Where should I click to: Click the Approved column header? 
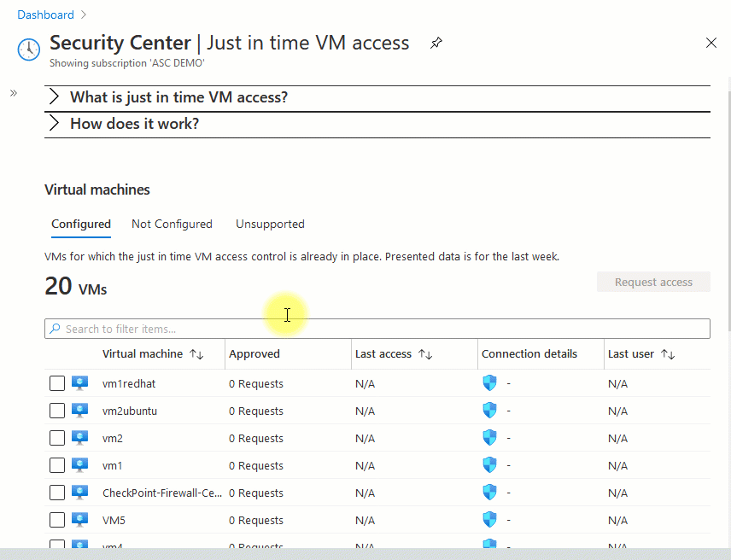pyautogui.click(x=254, y=354)
